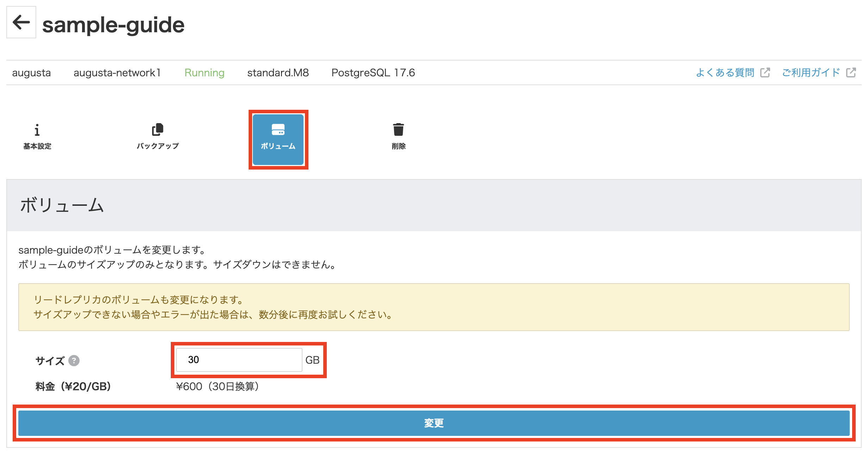Screen dimensions: 868x451
Task: Click the Running status text
Action: click(204, 72)
